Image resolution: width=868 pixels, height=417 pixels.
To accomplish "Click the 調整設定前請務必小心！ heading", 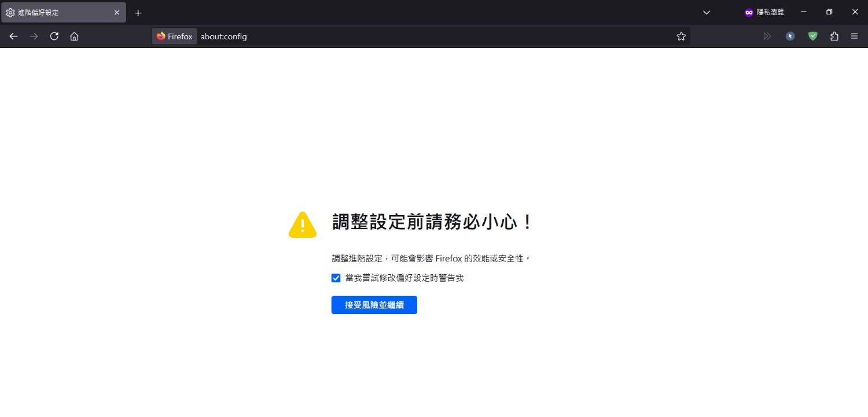I will click(x=432, y=222).
